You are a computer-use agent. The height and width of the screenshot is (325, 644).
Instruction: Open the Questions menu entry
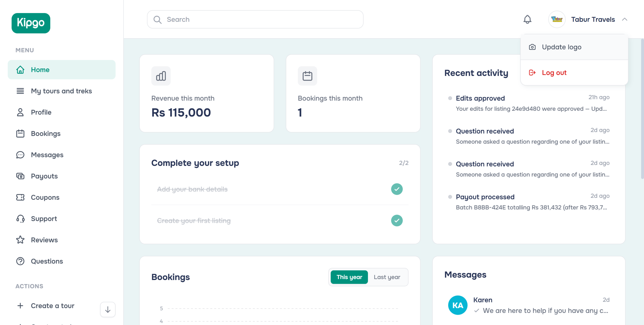click(47, 261)
